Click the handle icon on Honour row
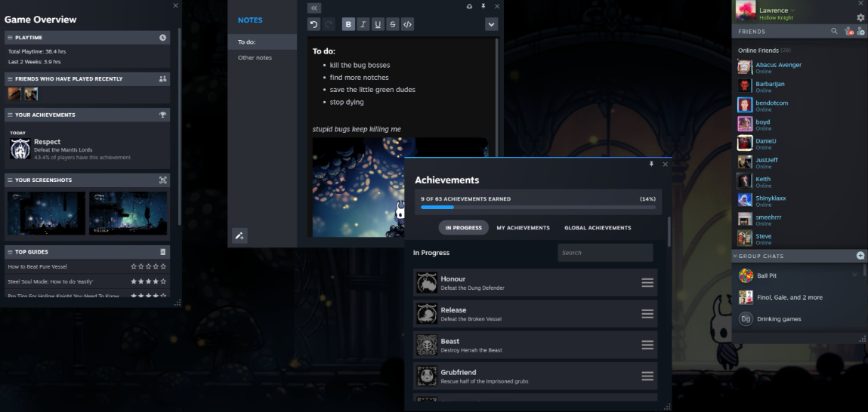Viewport: 868px width, 412px height. [647, 283]
